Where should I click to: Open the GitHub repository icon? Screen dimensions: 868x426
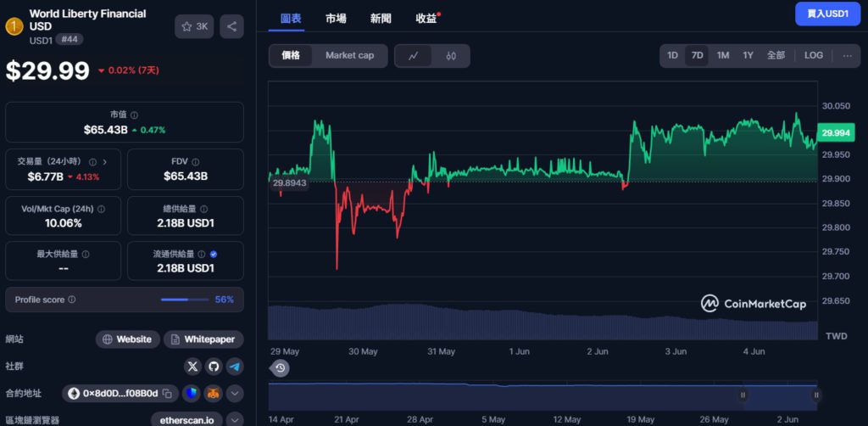click(x=214, y=367)
